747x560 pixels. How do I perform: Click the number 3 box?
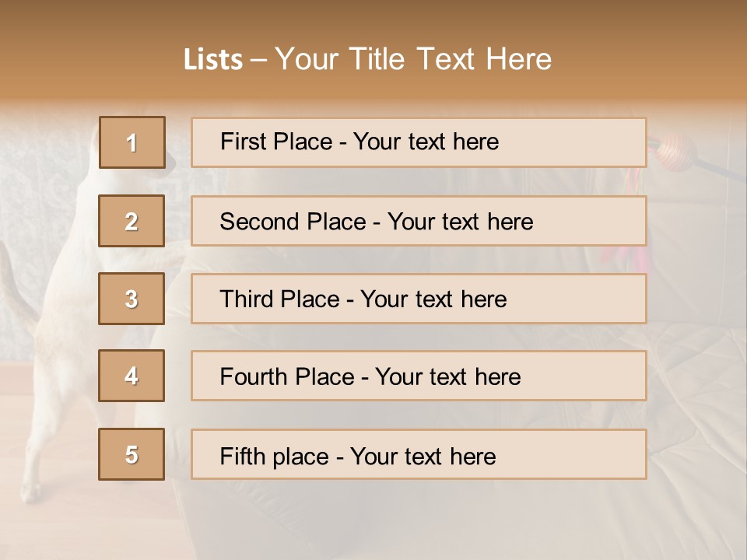132,299
